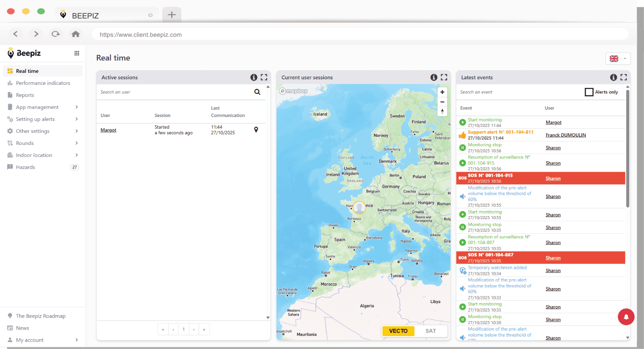The height and width of the screenshot is (349, 644).
Task: Open the language flag dropdown
Action: coord(618,59)
